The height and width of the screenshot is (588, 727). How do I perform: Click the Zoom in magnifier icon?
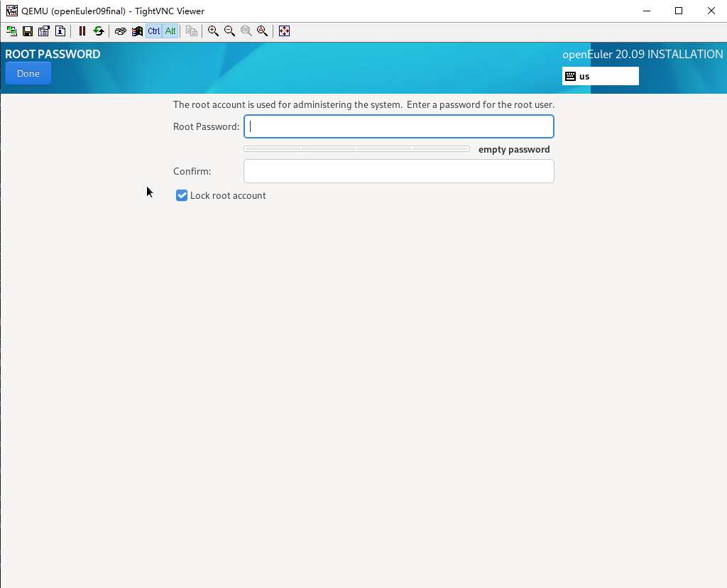[213, 31]
